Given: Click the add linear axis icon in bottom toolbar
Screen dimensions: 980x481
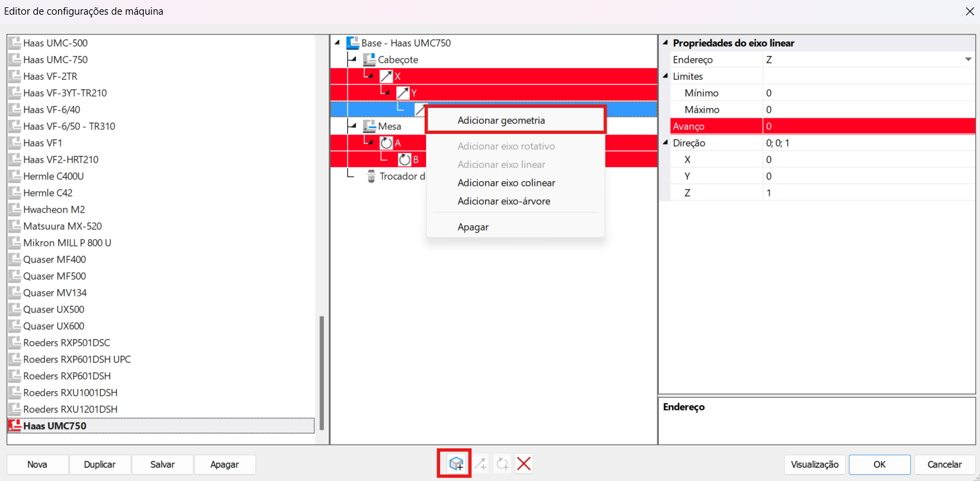Looking at the screenshot, I should tap(480, 464).
